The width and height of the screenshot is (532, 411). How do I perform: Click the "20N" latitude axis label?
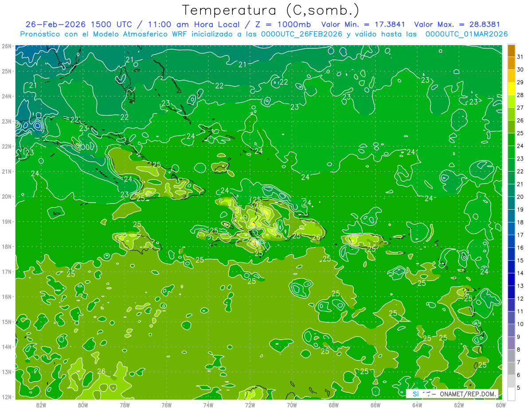(7, 196)
